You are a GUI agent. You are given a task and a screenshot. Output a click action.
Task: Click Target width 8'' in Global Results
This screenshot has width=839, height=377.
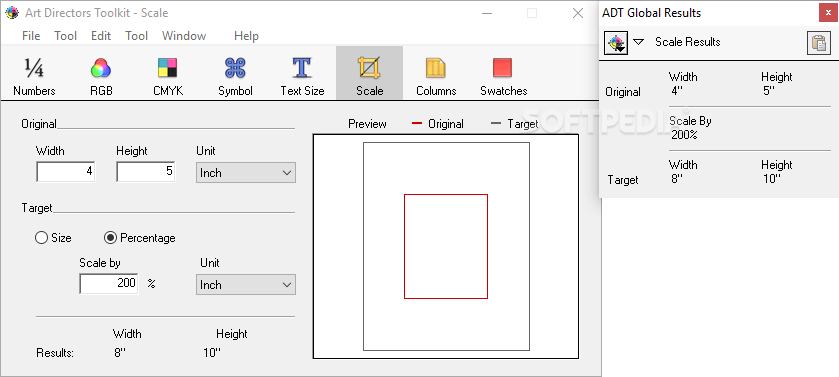(677, 179)
